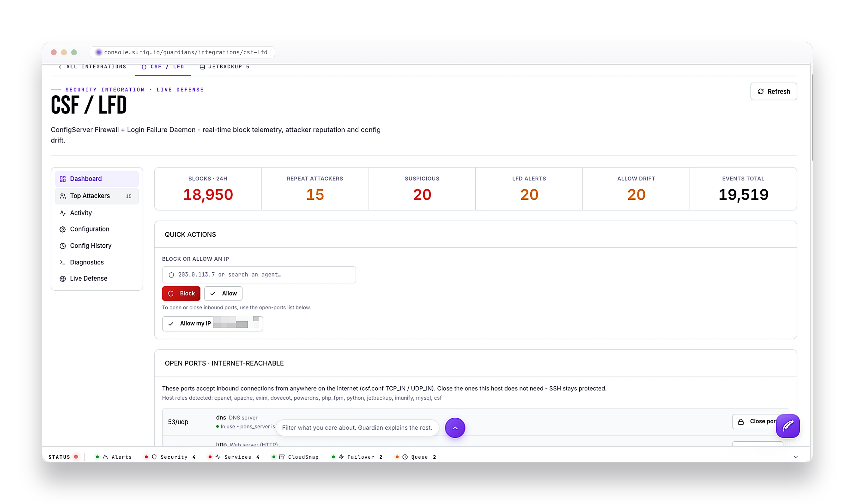Click the red Block button
855x504 pixels.
point(181,293)
